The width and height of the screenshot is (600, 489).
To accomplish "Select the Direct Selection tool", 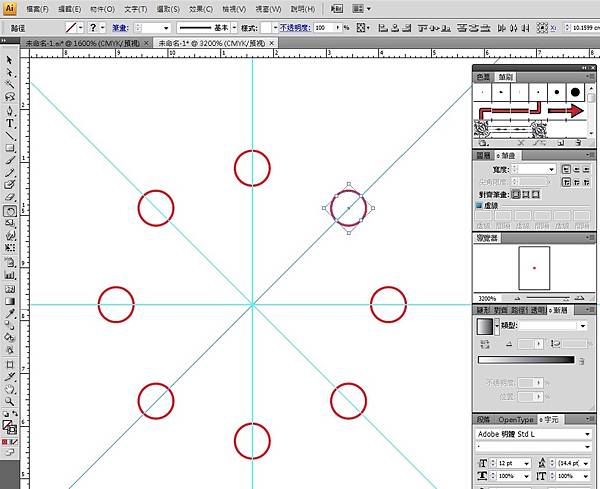I will pos(10,72).
